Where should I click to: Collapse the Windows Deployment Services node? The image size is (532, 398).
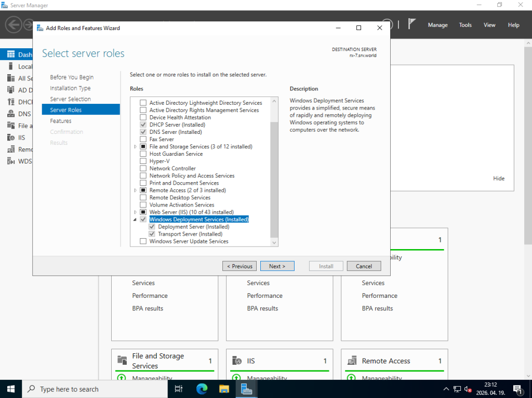click(x=136, y=219)
